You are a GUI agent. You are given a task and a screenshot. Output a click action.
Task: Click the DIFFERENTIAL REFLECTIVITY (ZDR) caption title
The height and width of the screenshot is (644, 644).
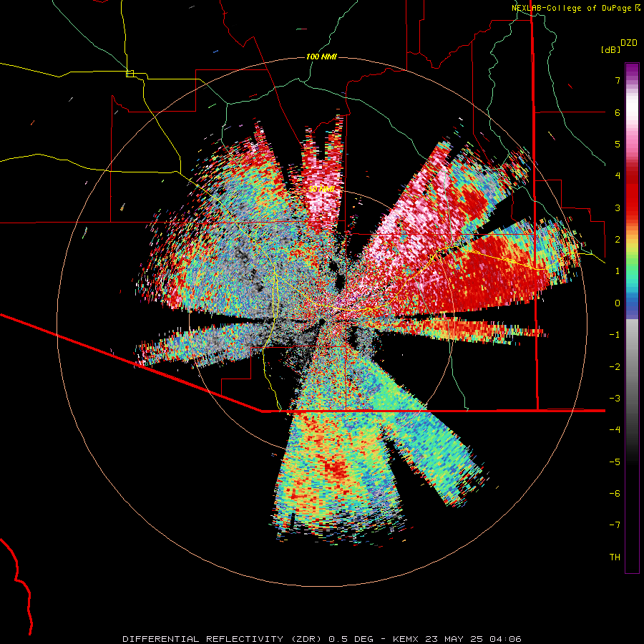coord(223,639)
